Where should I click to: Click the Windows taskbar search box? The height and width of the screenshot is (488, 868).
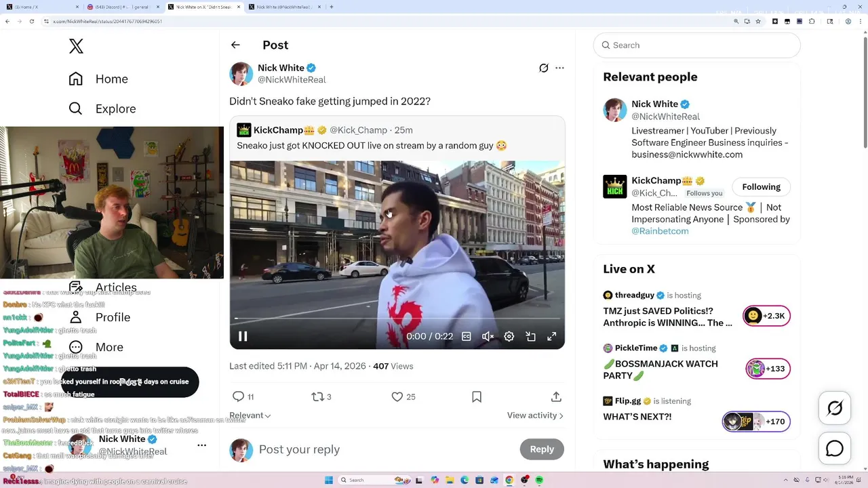tap(374, 480)
